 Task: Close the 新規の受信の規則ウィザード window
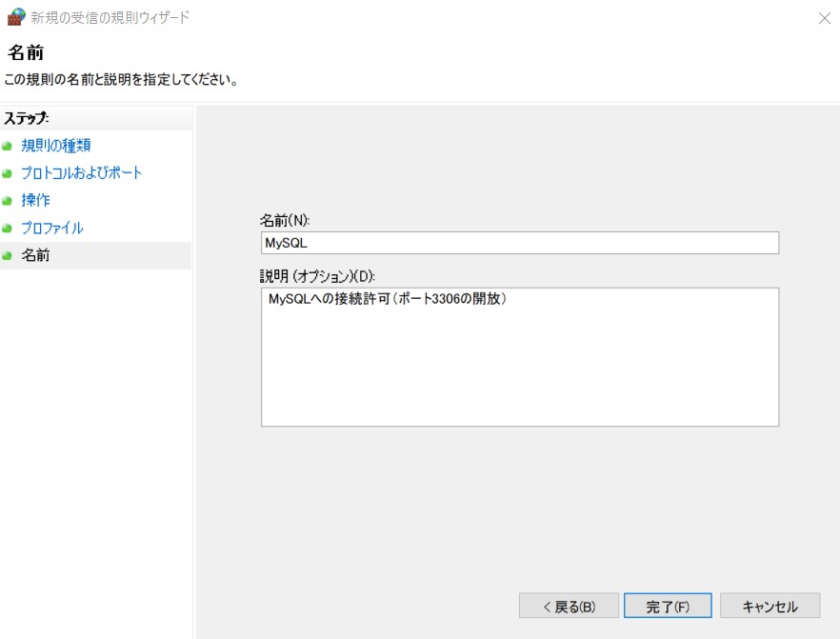(825, 18)
